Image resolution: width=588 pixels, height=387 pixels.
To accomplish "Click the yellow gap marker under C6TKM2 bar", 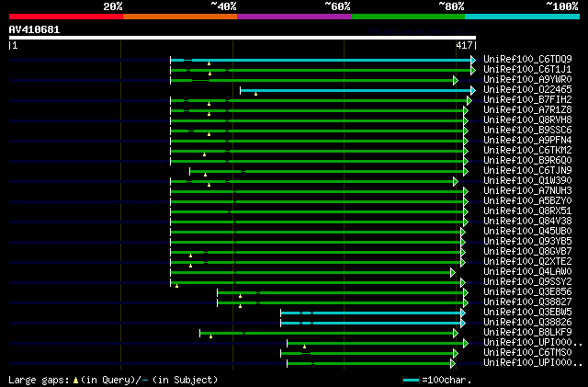I will [204, 154].
